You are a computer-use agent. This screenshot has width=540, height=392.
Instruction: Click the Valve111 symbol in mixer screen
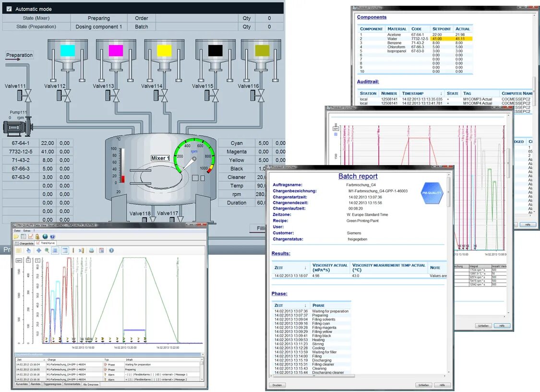point(24,95)
